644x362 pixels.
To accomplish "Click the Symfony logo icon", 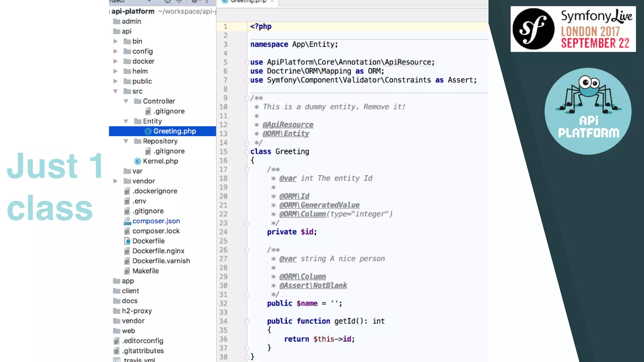I will point(533,29).
